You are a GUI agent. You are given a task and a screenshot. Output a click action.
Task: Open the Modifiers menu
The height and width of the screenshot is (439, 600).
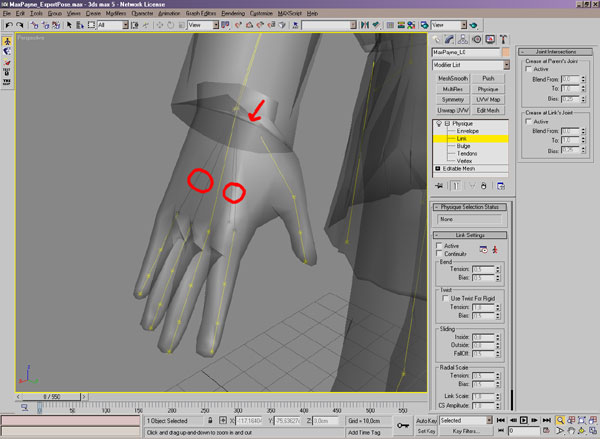(116, 13)
